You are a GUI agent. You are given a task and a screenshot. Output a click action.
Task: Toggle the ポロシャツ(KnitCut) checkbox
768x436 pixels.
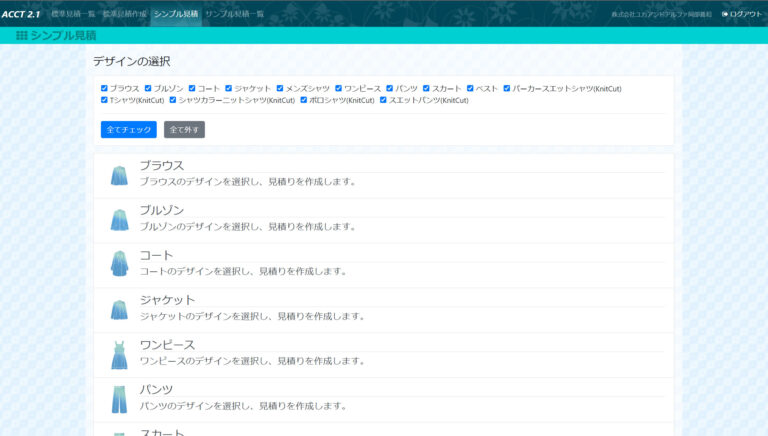point(304,100)
